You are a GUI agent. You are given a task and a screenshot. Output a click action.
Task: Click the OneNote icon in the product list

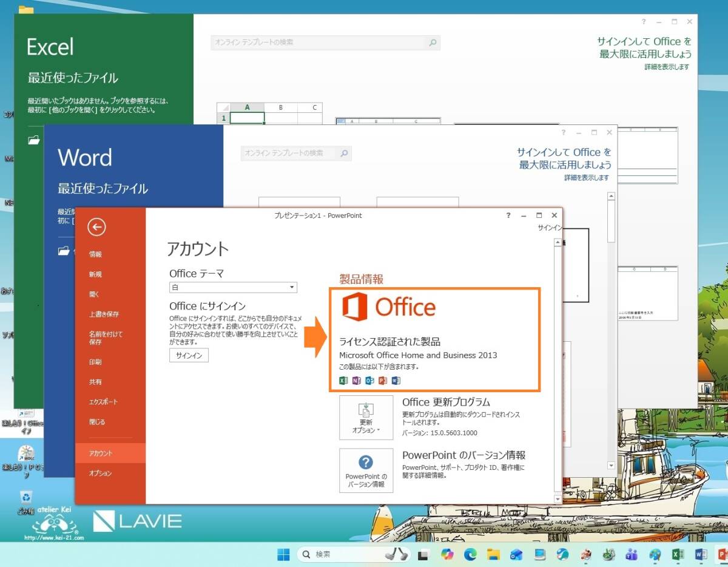pyautogui.click(x=356, y=381)
